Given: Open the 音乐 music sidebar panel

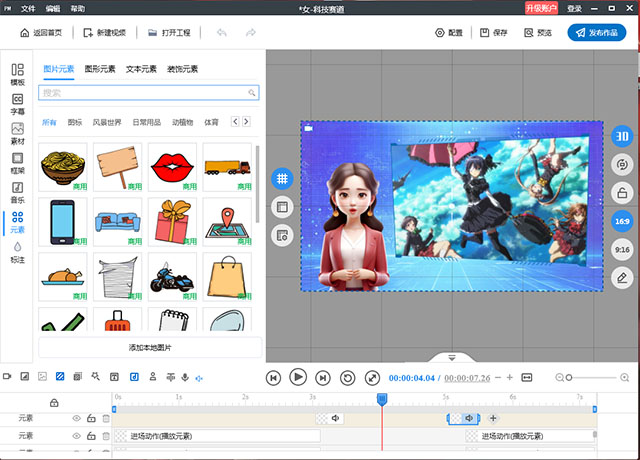Looking at the screenshot, I should tap(17, 193).
